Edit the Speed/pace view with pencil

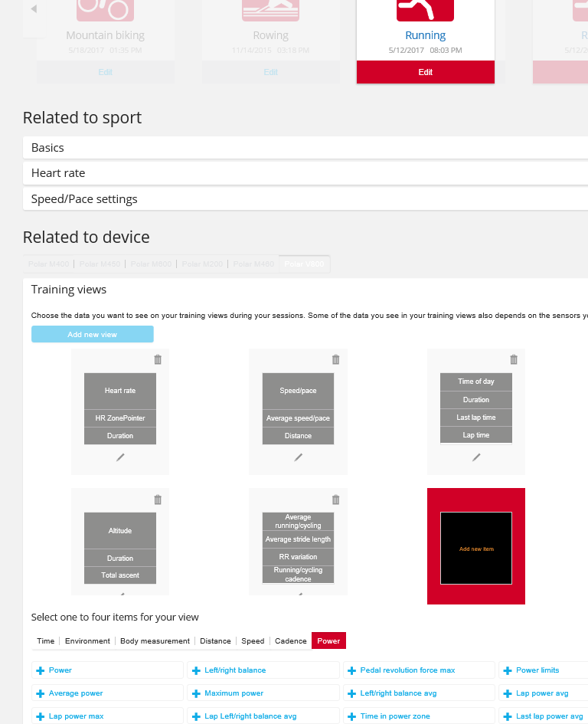point(298,457)
